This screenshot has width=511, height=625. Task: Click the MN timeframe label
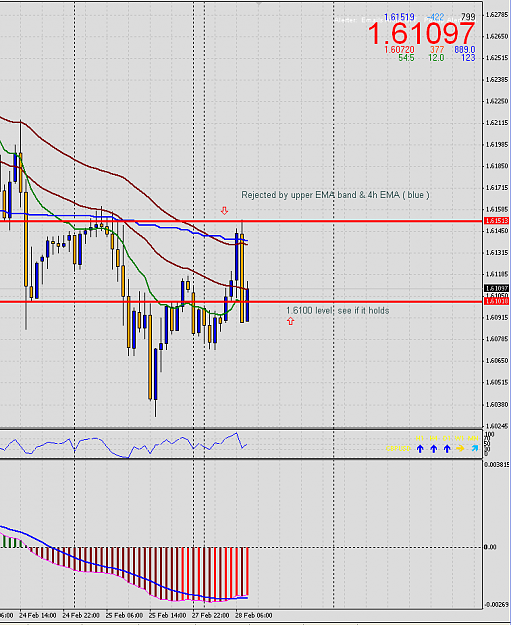[x=473, y=438]
